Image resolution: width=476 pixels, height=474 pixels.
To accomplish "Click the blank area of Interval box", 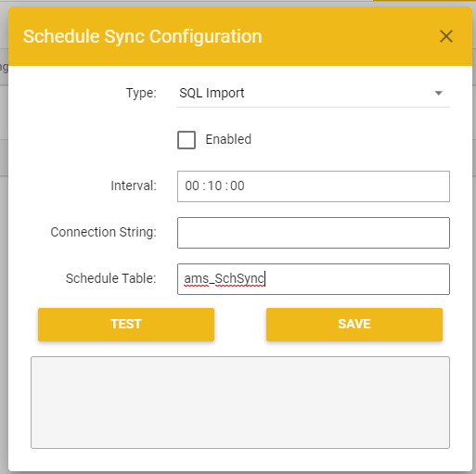I will coord(346,186).
